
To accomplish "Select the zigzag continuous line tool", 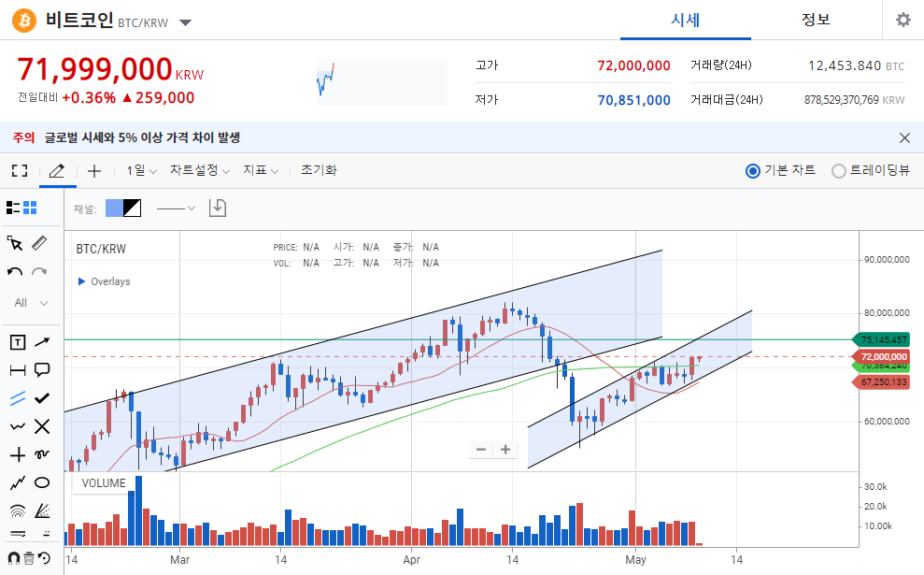I will point(18,483).
